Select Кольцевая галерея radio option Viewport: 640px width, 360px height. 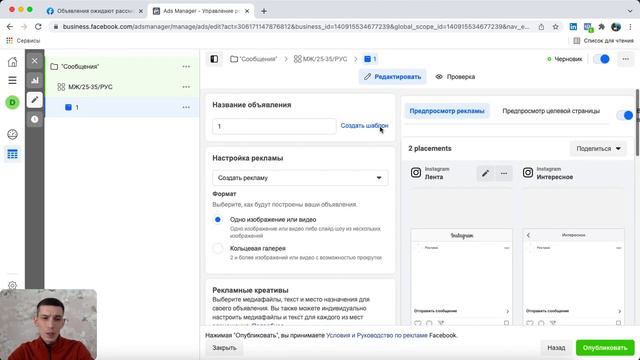(218, 248)
